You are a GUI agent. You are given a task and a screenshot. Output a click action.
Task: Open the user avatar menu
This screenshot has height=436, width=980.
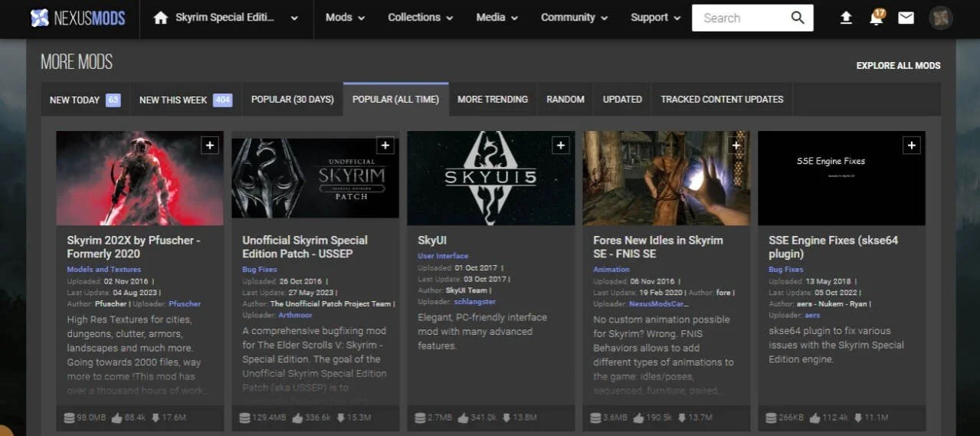coord(940,18)
